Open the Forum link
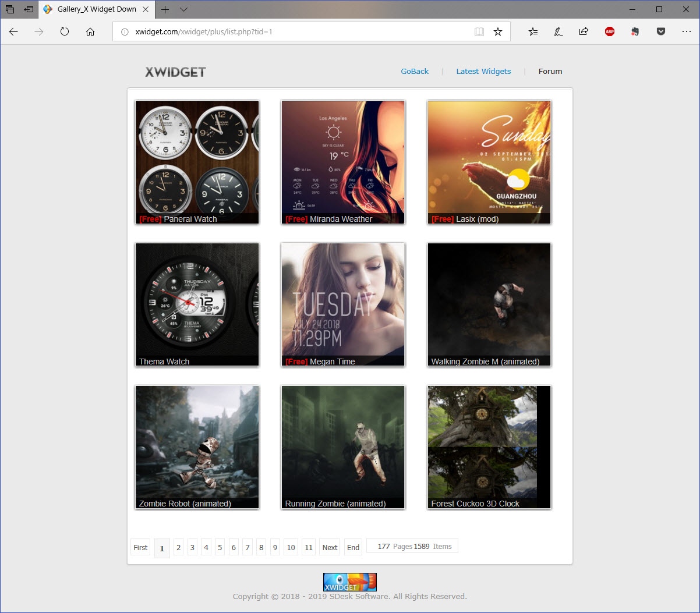 [x=550, y=71]
